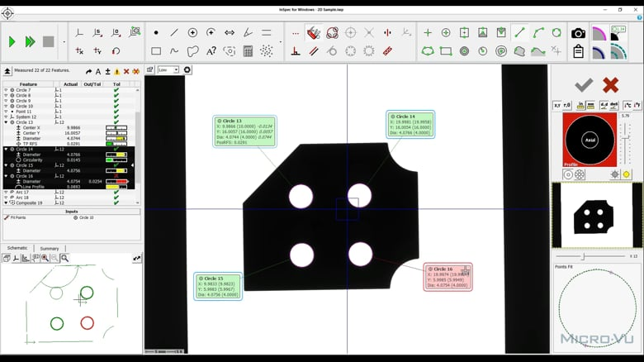Click the red Circle 16 label box
Screen dimensions: 644x362
click(x=447, y=277)
